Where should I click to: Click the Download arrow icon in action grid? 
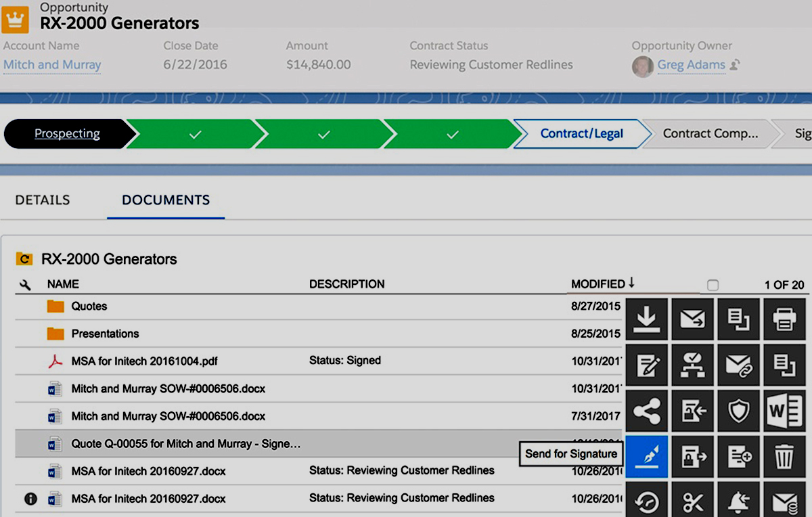646,319
